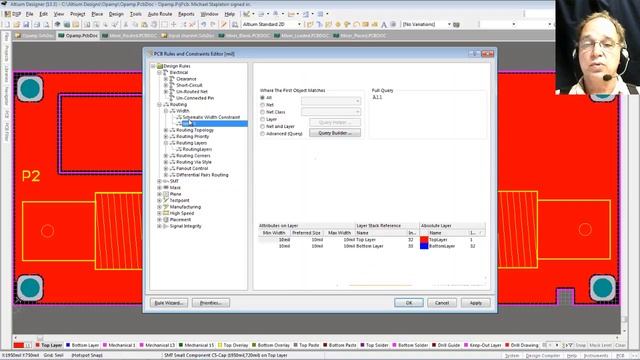Select Differential Pairs Routing tree item

pyautogui.click(x=202, y=175)
